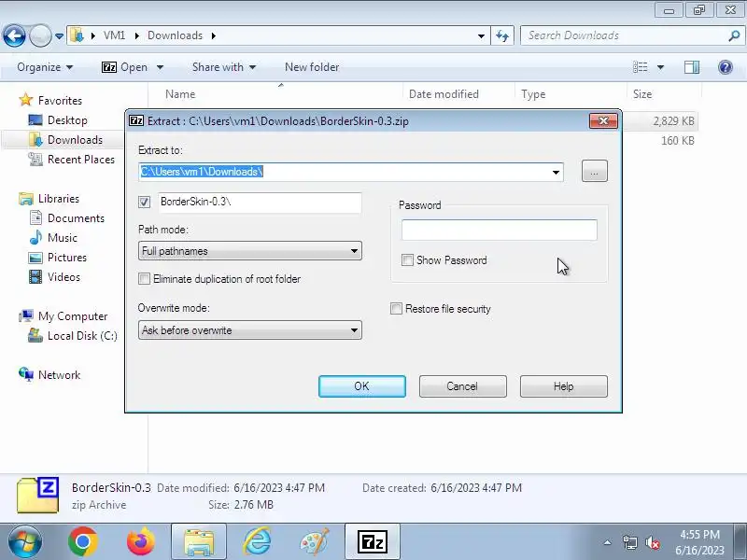This screenshot has height=560, width=747.
Task: Launch Firefox from the taskbar
Action: point(141,542)
